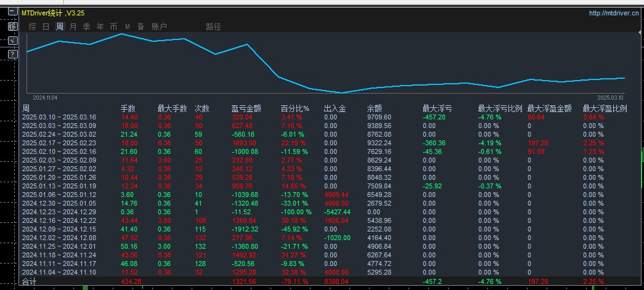Open the ? help icon
Image resolution: width=644 pixels, height=290 pixels.
(13, 54)
